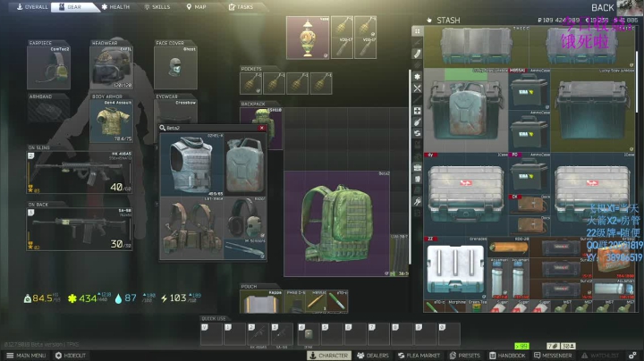The image size is (644, 361).
Task: Select the SA-58 rifle on back
Action: (79, 229)
